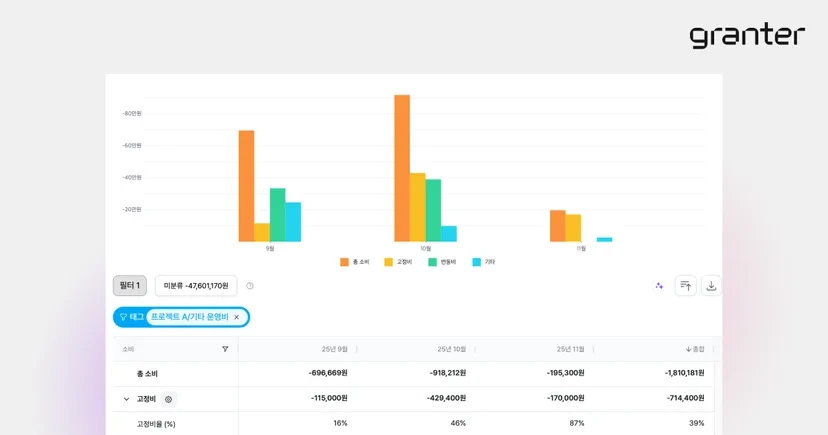Image resolution: width=828 pixels, height=435 pixels.
Task: Click the 총 소비 row label
Action: 147,374
